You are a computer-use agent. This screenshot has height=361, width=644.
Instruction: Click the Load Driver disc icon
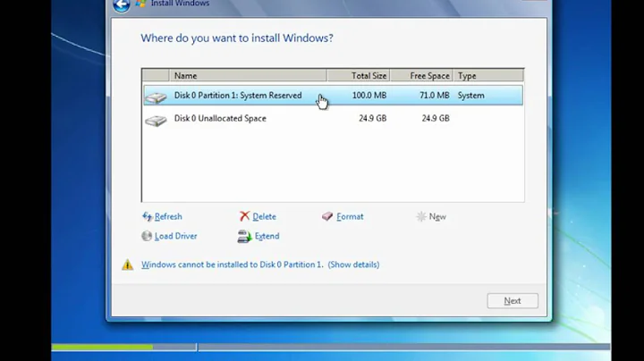[x=147, y=236]
